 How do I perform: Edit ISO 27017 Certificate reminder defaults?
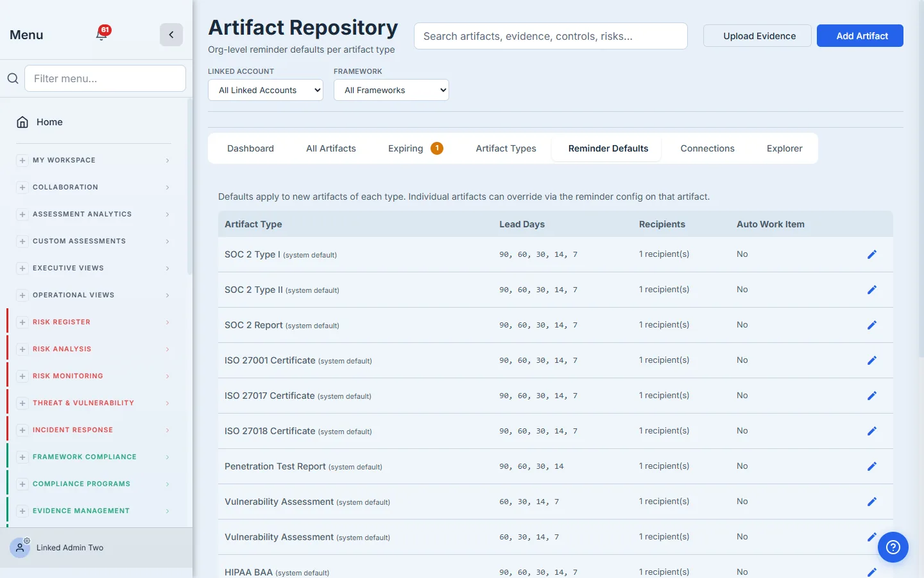pyautogui.click(x=872, y=396)
